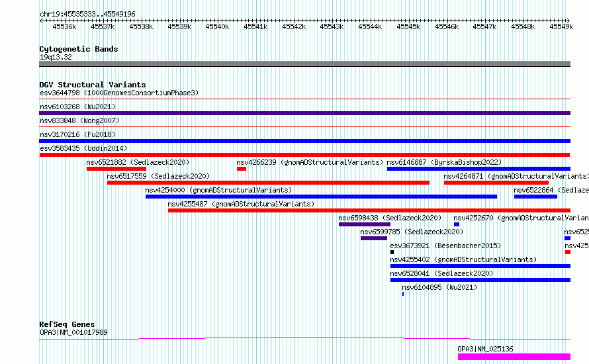Click the RefSeq Genes track title
Viewport: 589px width, 364px height.
pos(67,324)
